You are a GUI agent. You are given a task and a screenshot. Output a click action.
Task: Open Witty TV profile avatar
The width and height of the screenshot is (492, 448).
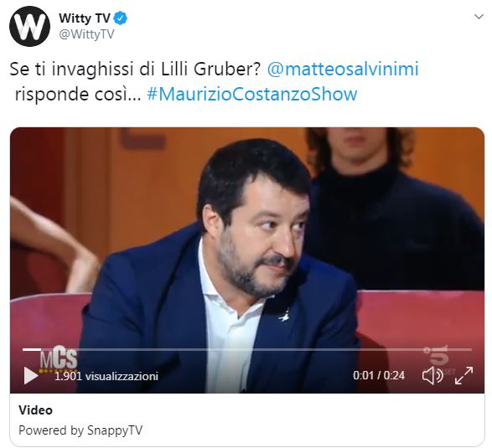point(29,26)
